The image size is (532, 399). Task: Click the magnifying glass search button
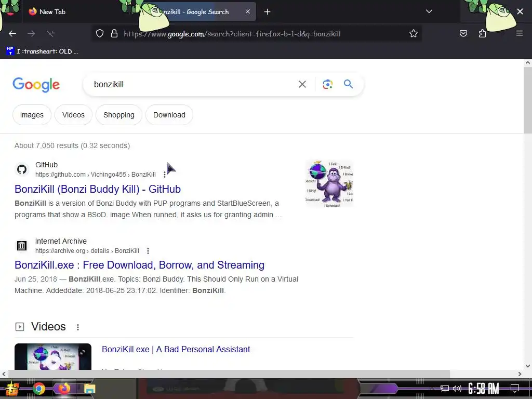[348, 84]
